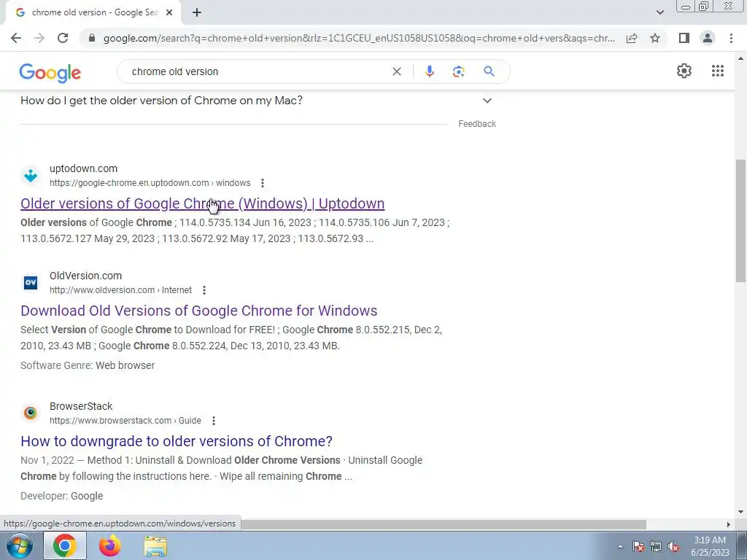The image size is (747, 560).
Task: Open more options for BrowserStack result
Action: click(x=214, y=421)
